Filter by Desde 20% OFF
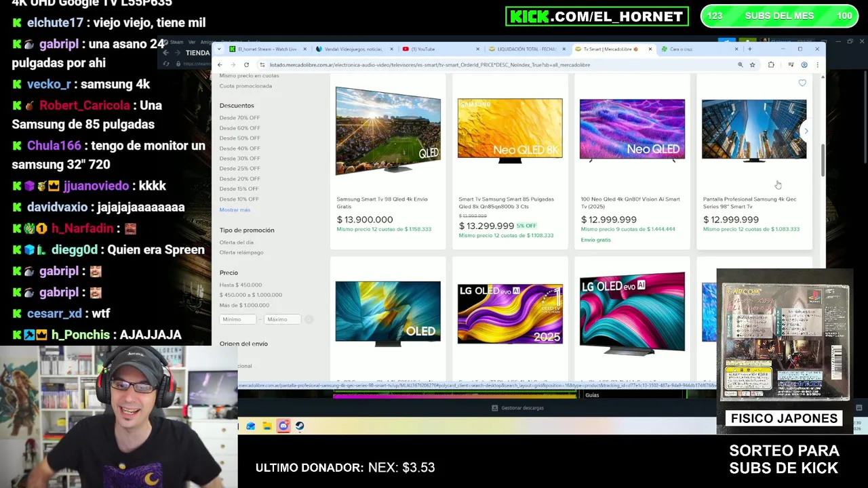868x488 pixels. [239, 179]
